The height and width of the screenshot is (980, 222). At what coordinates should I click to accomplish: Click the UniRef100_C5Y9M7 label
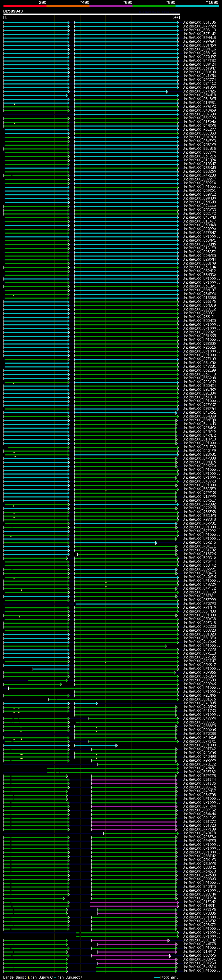tap(199, 68)
